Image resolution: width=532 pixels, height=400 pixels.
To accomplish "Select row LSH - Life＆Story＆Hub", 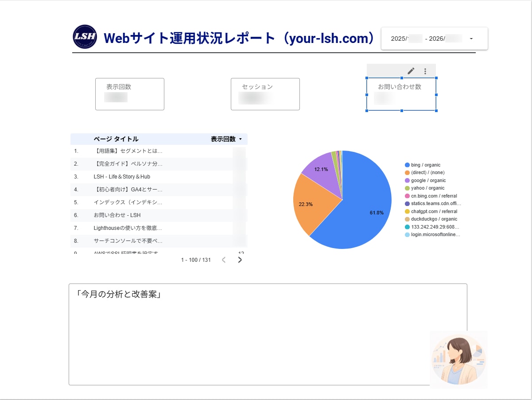I will point(159,177).
